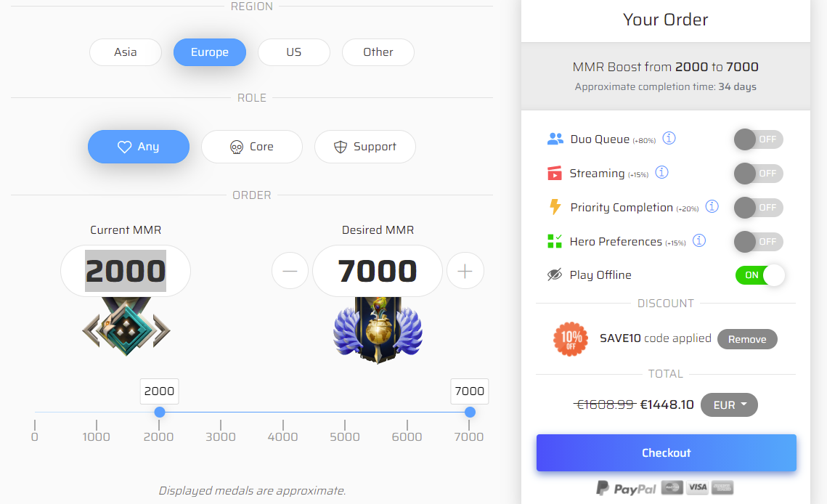Click the plus icon beside Desired MMR
827x504 pixels.
465,271
